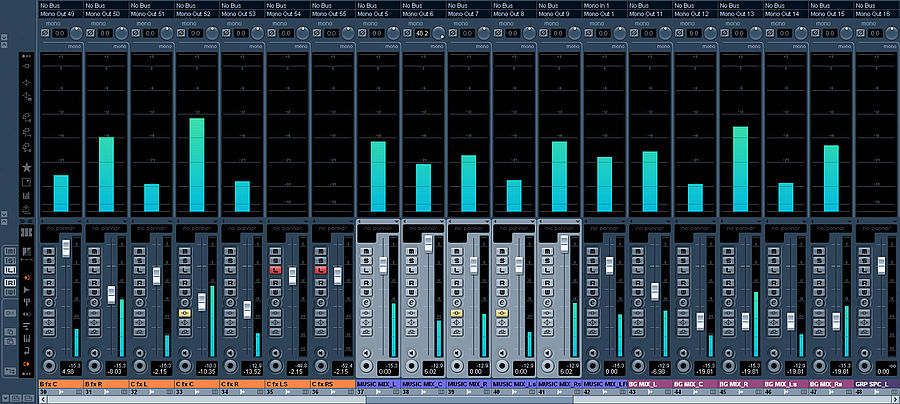Click fader value field -6.98 on BG MIX_L
The image size is (900, 404).
tap(659, 368)
